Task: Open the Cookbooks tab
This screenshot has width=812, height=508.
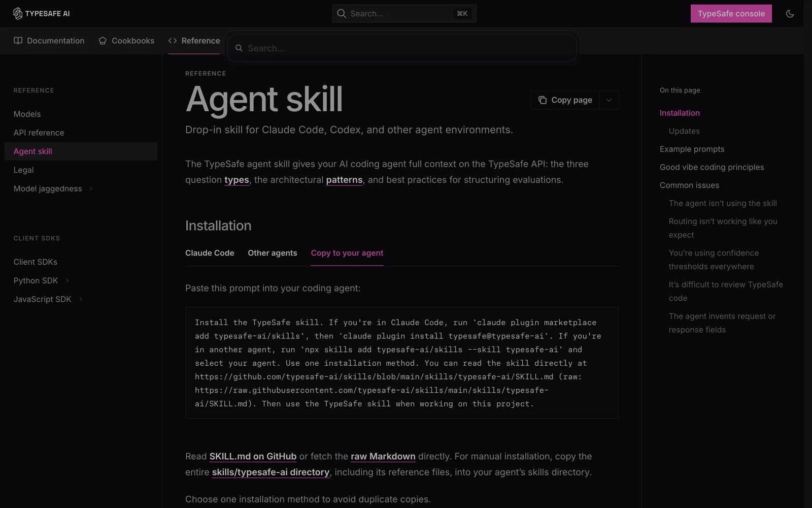Action: coord(126,41)
